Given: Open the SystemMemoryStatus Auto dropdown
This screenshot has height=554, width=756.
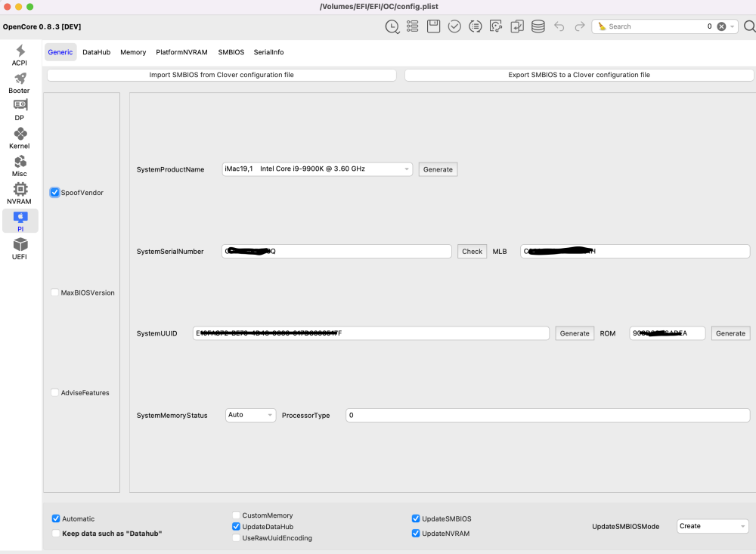Looking at the screenshot, I should click(250, 415).
